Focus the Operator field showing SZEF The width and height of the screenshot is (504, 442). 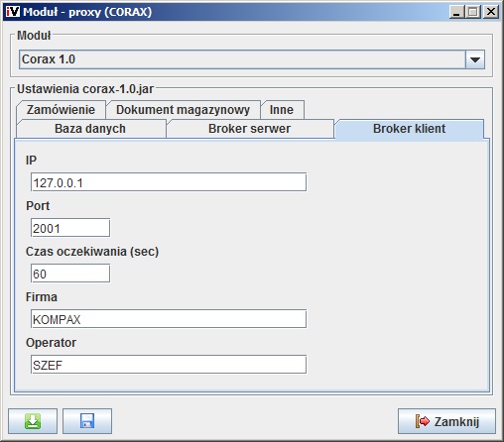click(x=169, y=365)
